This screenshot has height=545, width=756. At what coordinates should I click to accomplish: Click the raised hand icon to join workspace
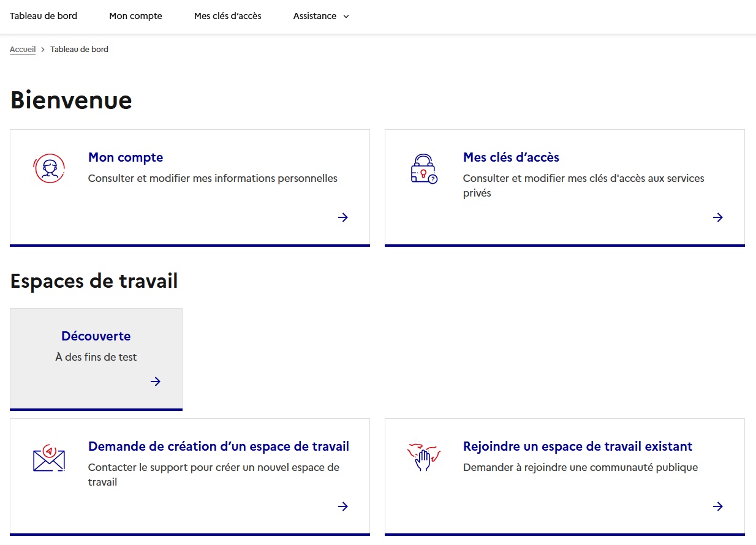click(424, 457)
